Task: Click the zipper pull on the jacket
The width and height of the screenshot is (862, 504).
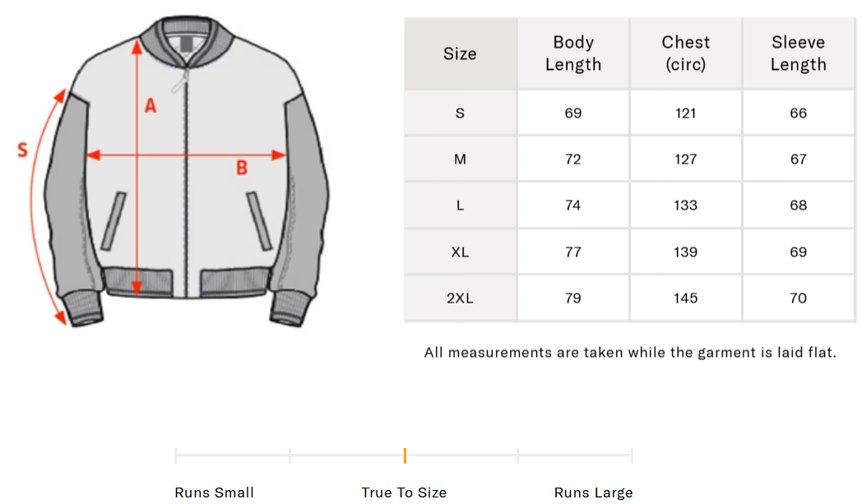Action: click(176, 85)
